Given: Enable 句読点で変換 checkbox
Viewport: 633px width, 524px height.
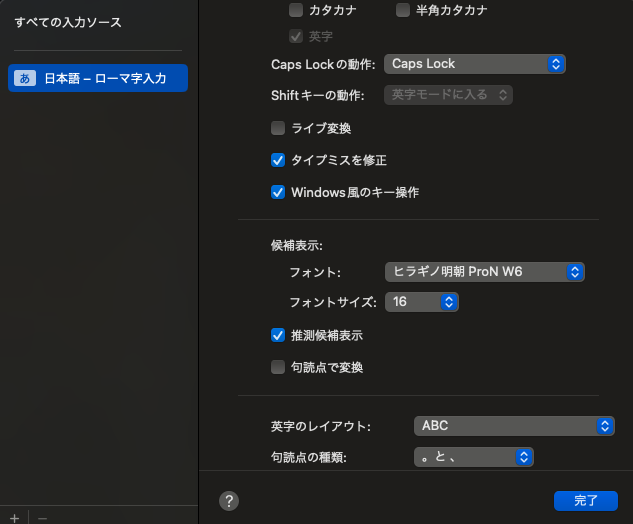Looking at the screenshot, I should 278,367.
